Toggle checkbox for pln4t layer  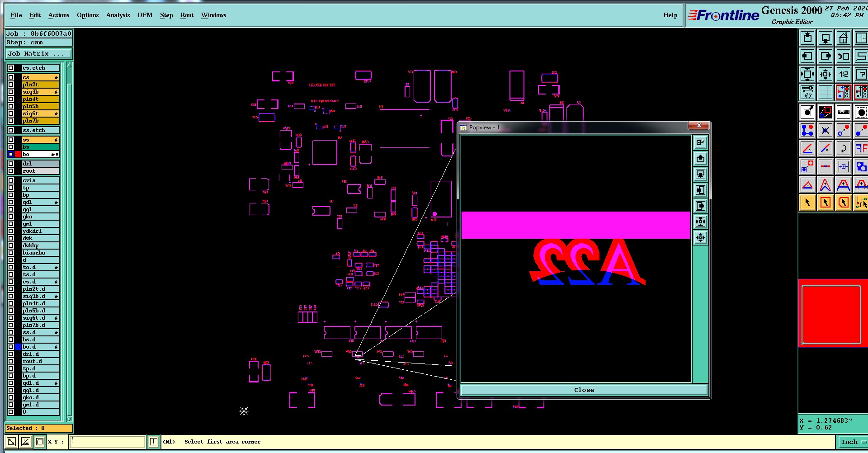(x=11, y=99)
